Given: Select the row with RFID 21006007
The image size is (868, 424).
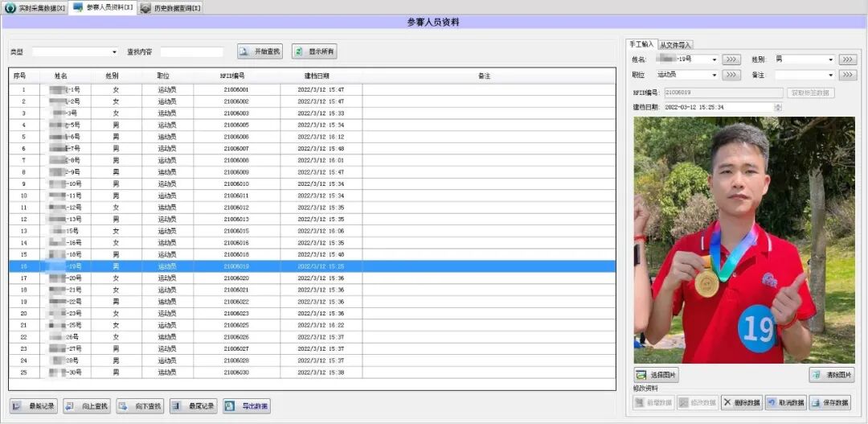Looking at the screenshot, I should click(312, 149).
